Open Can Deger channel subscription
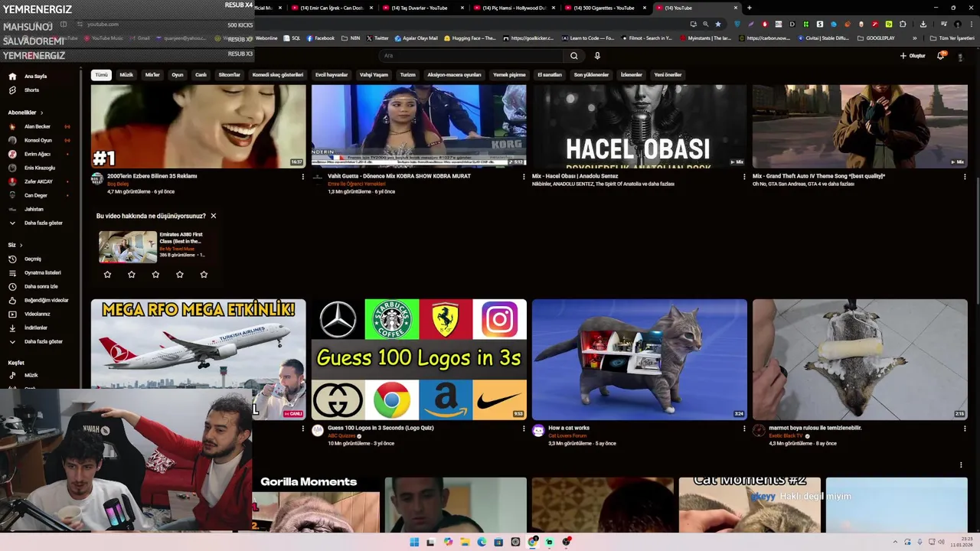980x551 pixels. (35, 195)
